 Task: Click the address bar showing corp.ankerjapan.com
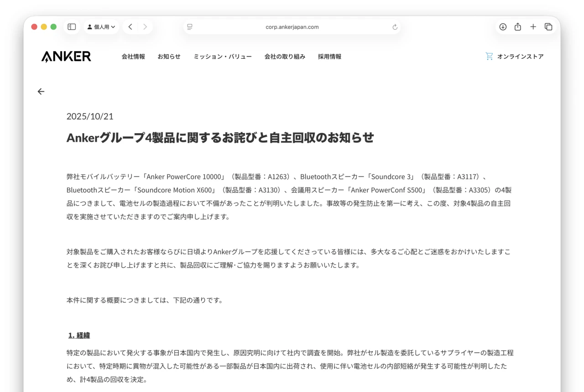click(x=292, y=27)
